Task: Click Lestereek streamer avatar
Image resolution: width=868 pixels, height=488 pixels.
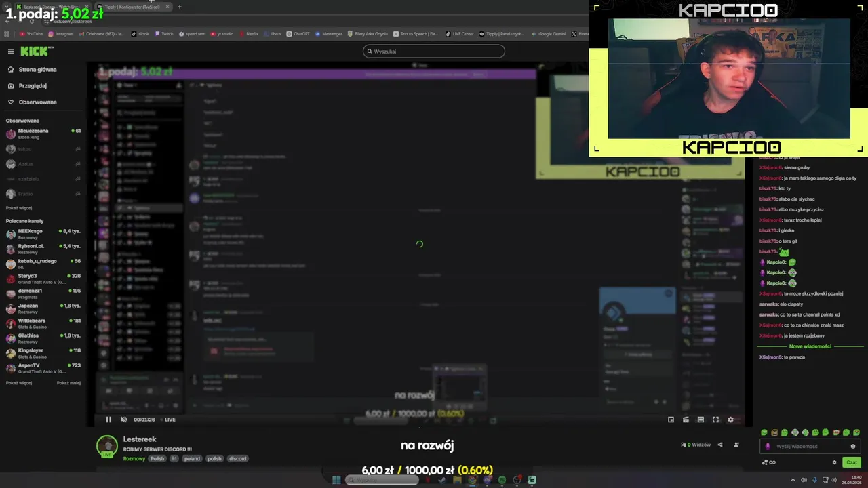Action: pos(107,446)
